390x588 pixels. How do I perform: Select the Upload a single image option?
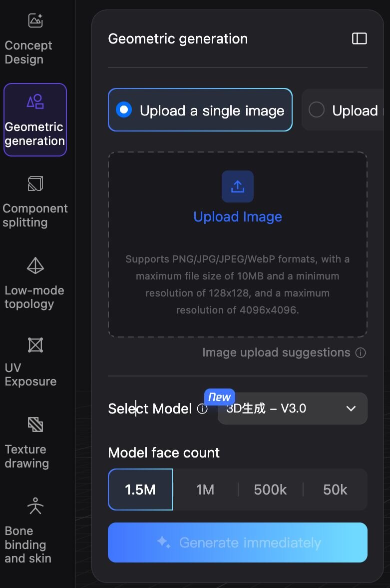tap(200, 110)
